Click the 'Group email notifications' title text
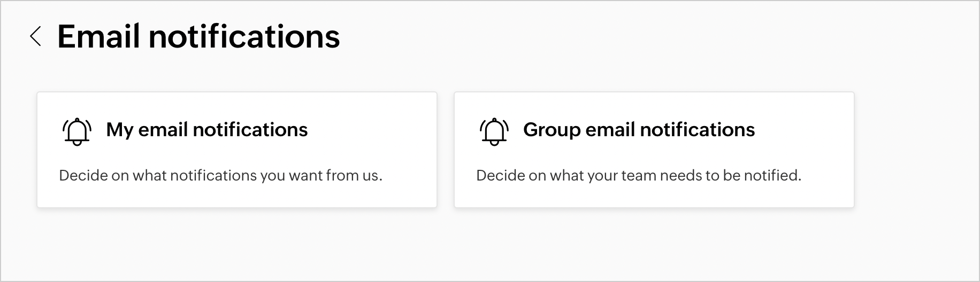 point(639,130)
